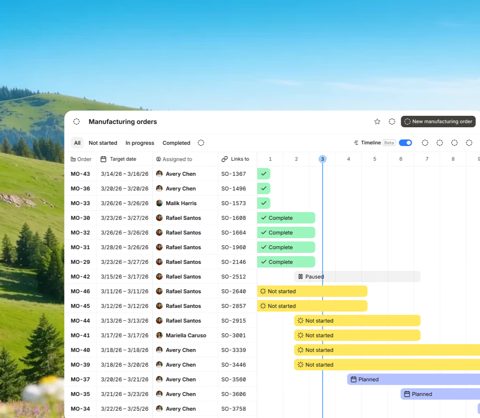Click Avery Chen in the MO-37 row
Viewport: 480px width, 418px height.
[181, 379]
